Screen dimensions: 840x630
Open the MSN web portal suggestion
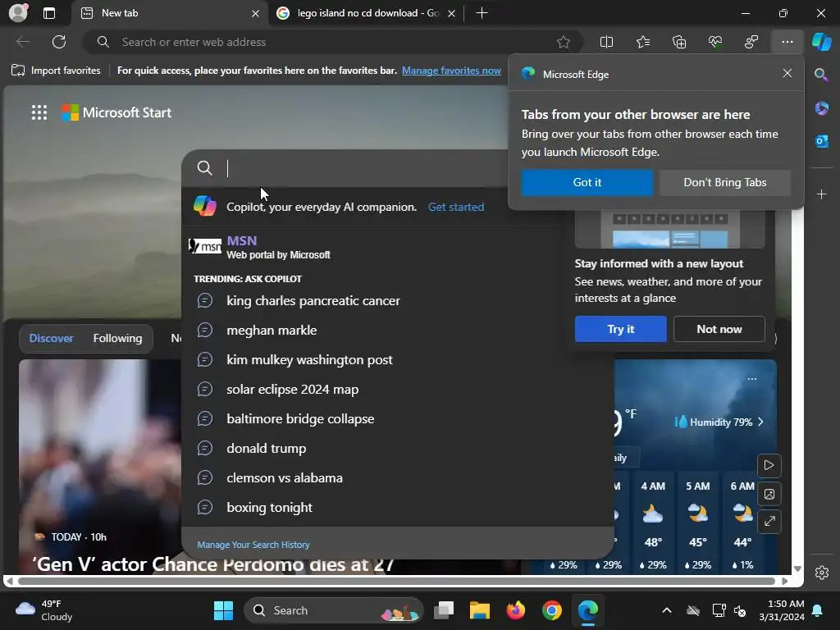(398, 247)
